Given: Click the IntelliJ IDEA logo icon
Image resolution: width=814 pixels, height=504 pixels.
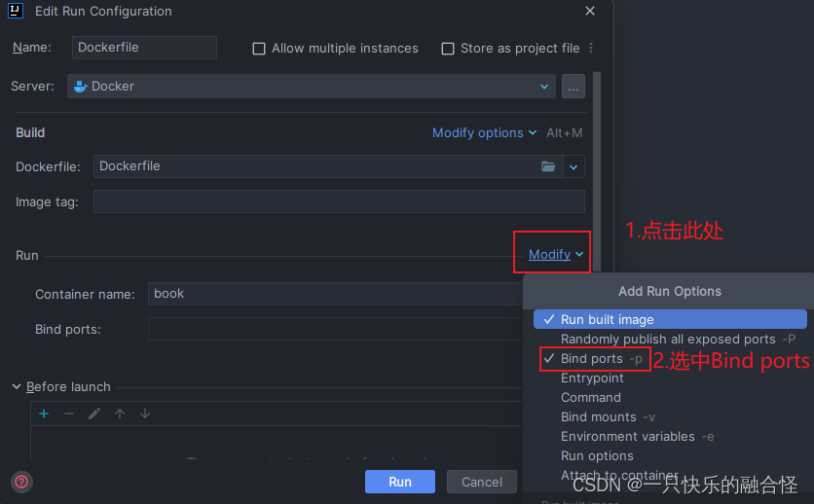Looking at the screenshot, I should point(16,11).
